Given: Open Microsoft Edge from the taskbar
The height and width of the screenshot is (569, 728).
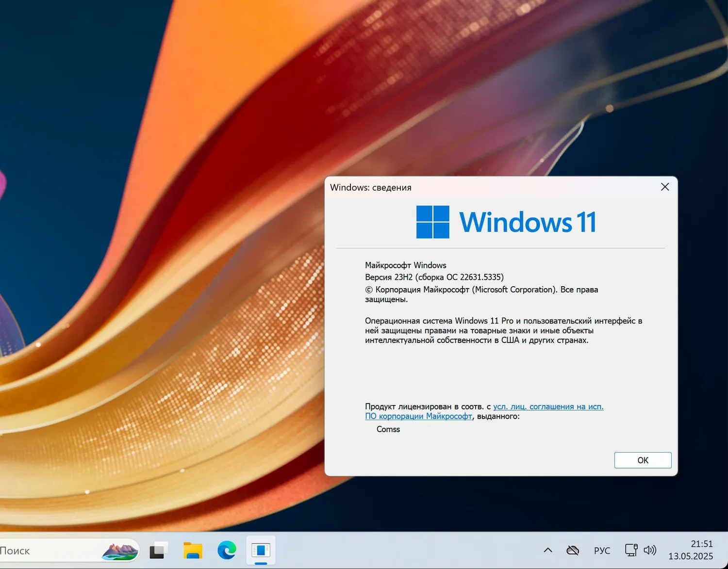Looking at the screenshot, I should pyautogui.click(x=226, y=550).
